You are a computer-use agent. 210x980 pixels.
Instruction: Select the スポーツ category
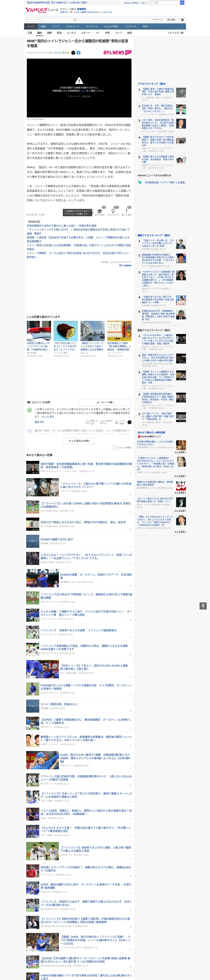pyautogui.click(x=86, y=33)
